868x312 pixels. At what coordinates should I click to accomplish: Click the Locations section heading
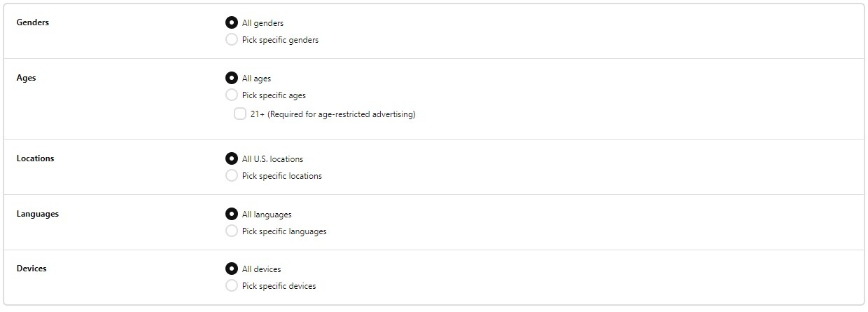click(x=35, y=158)
